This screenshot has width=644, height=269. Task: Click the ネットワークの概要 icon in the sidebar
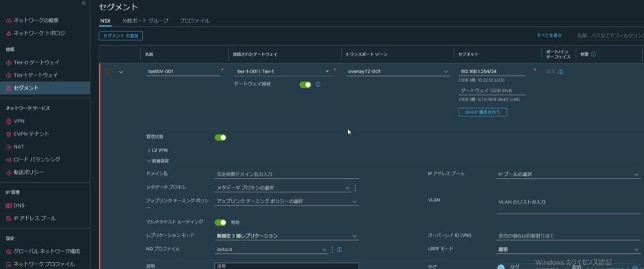tap(9, 21)
